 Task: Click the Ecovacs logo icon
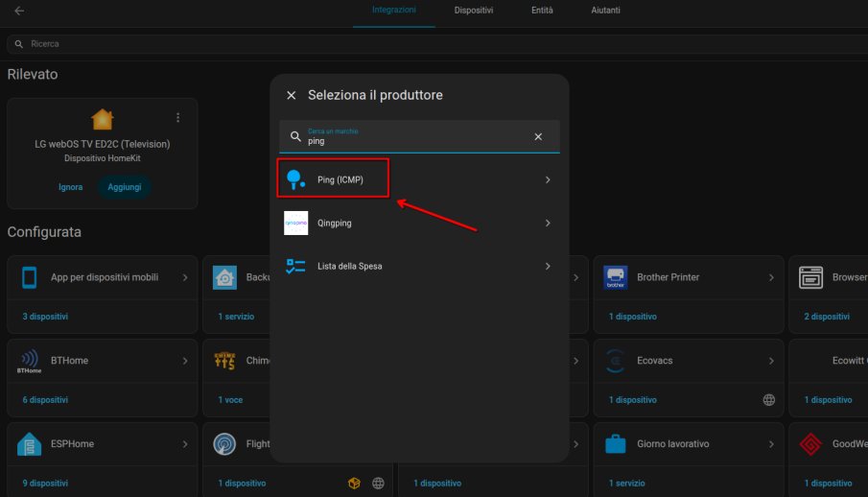[615, 361]
